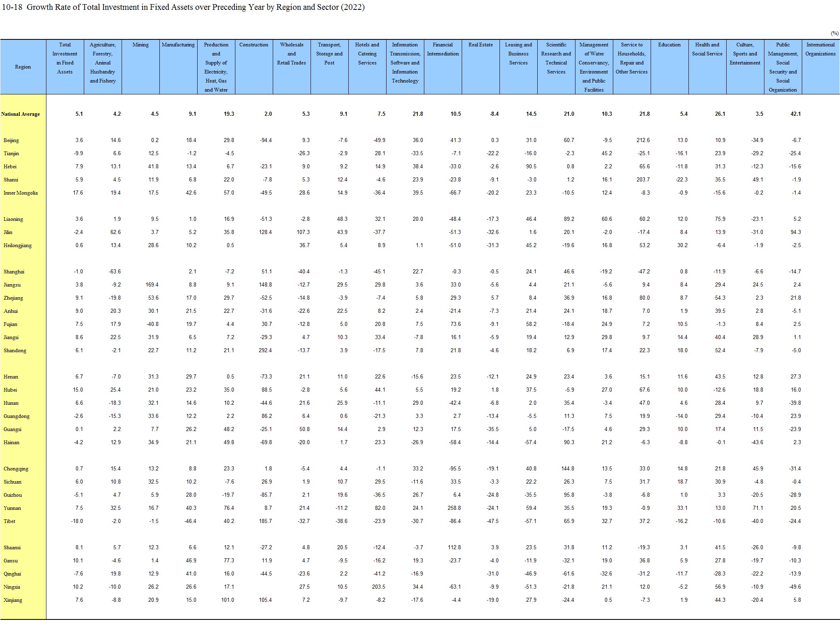Click the Beijing row label

tap(11, 140)
